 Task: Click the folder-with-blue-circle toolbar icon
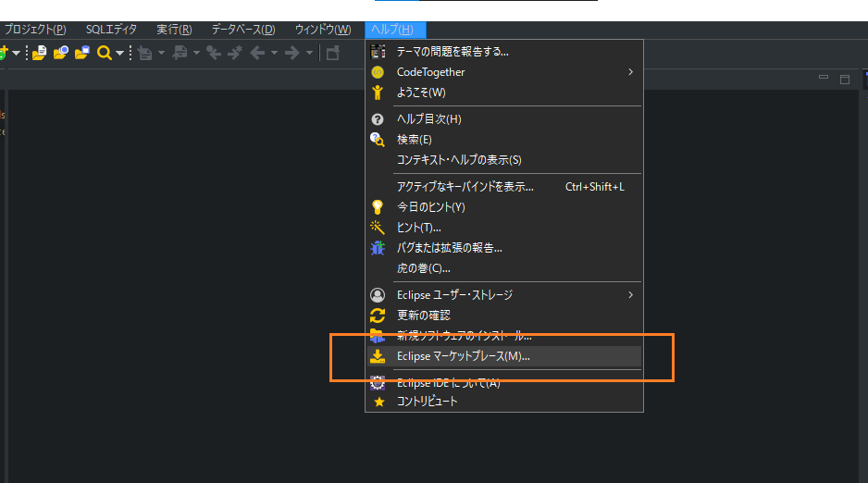(61, 53)
